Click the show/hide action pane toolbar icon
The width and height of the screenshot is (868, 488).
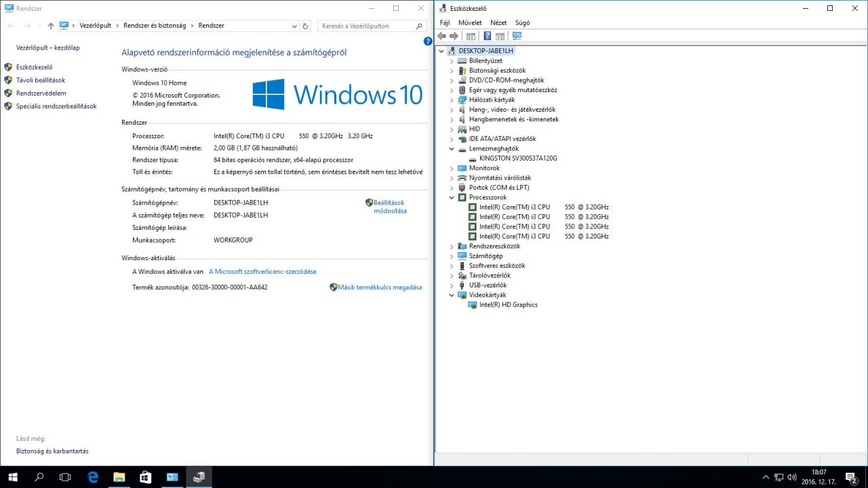tap(500, 36)
